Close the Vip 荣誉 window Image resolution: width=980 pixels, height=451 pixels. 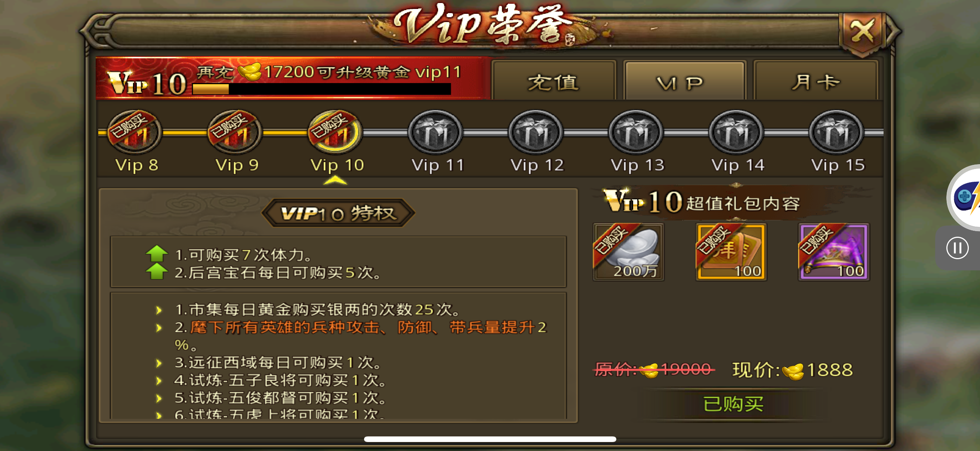(862, 31)
